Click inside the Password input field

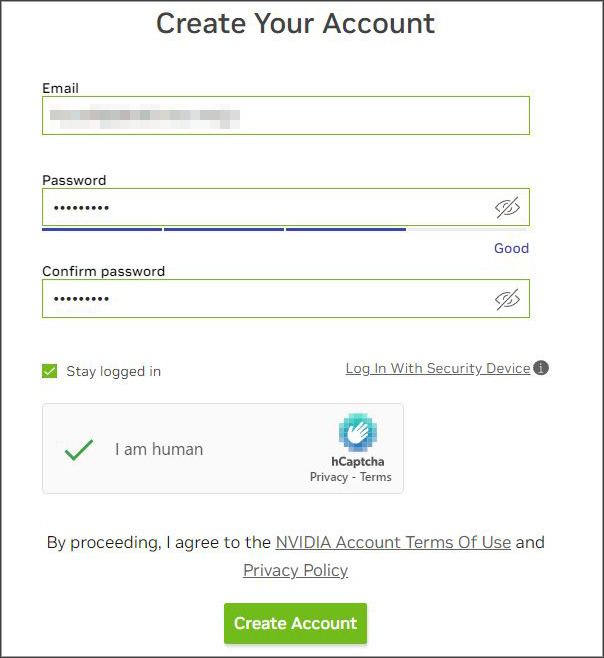[265, 208]
